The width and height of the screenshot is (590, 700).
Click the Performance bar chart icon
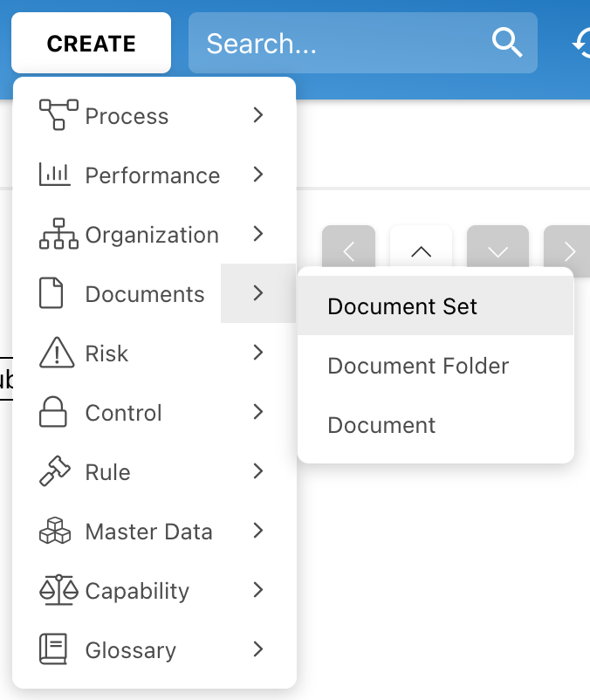click(x=55, y=175)
